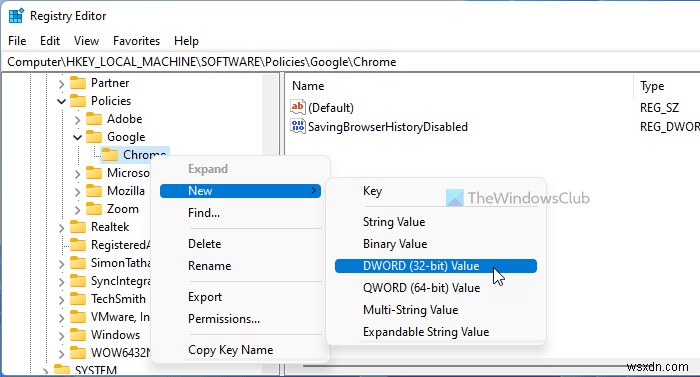Viewport: 700px width, 377px height.
Task: Select Multi-String Value
Action: tap(436, 310)
